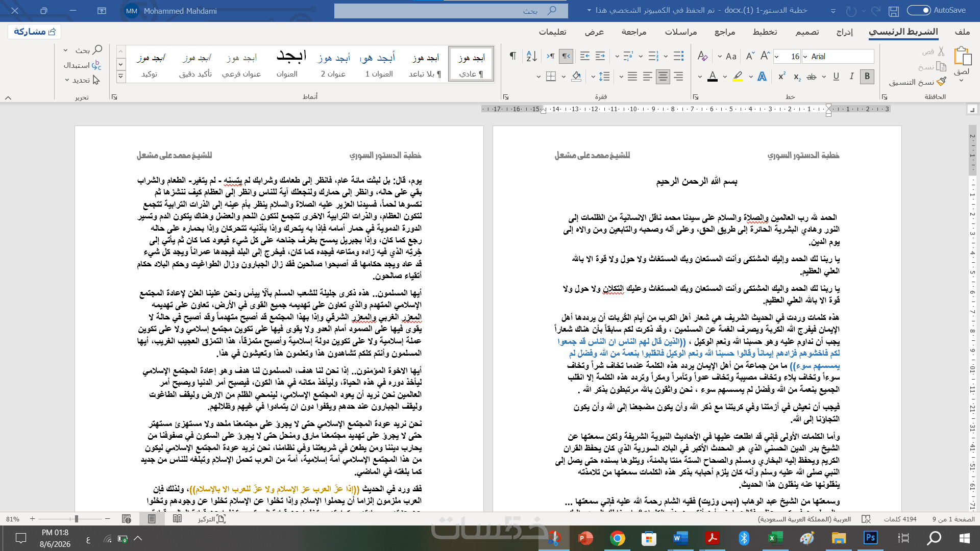The height and width of the screenshot is (551, 980).
Task: Toggle Bold formatting
Action: [x=867, y=77]
